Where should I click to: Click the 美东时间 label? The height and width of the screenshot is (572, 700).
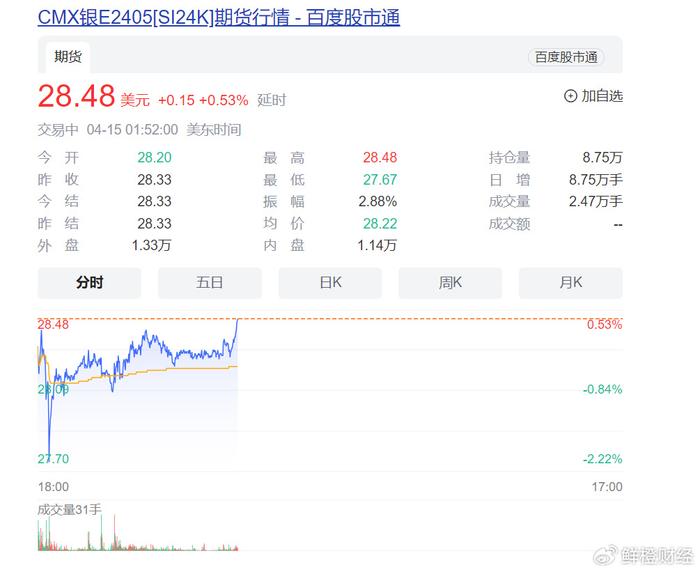tap(214, 130)
